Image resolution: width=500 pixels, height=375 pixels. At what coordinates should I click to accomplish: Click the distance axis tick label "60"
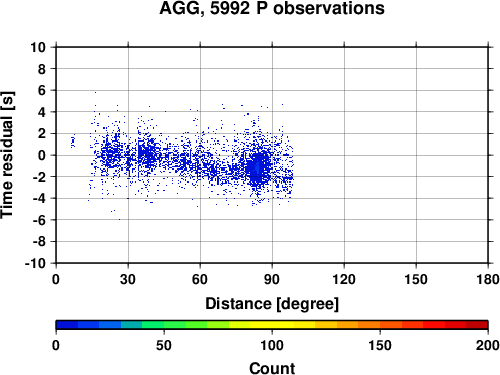click(200, 279)
